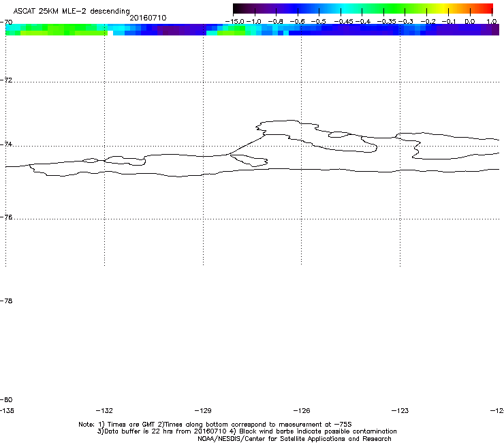Click the note line starting "3)Data buffer is 22 hrs"
This screenshot has height=443, width=504.
[x=247, y=431]
